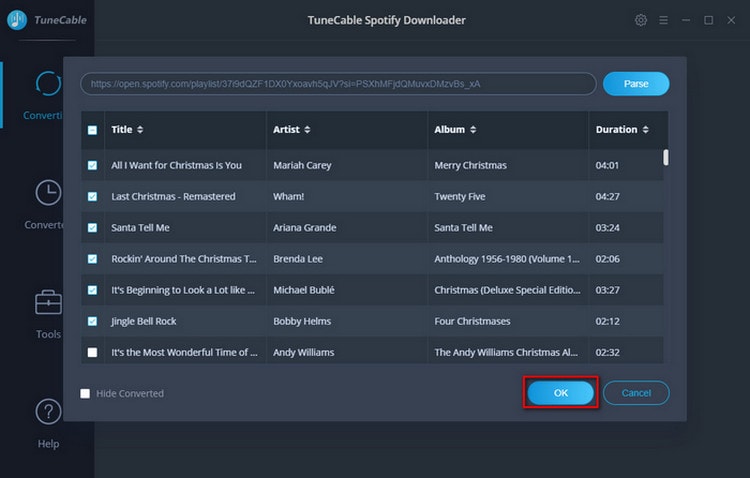Toggle the select-all header checkbox

[92, 130]
